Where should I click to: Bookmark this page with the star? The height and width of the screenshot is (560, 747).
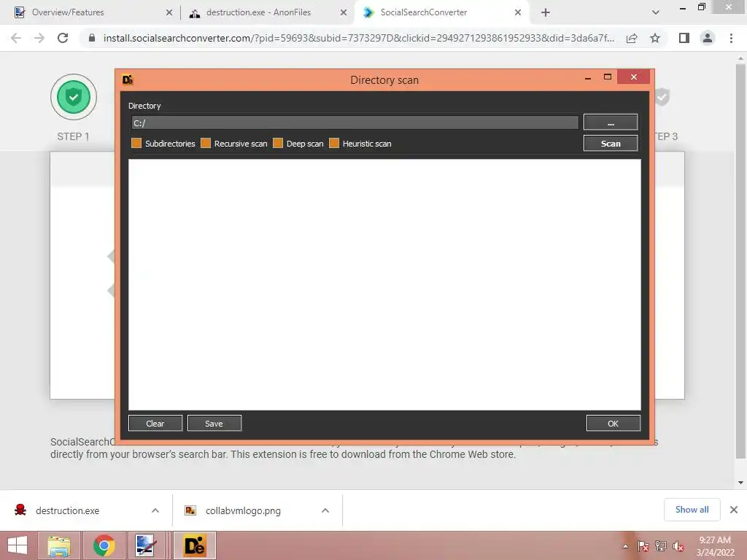click(x=655, y=38)
